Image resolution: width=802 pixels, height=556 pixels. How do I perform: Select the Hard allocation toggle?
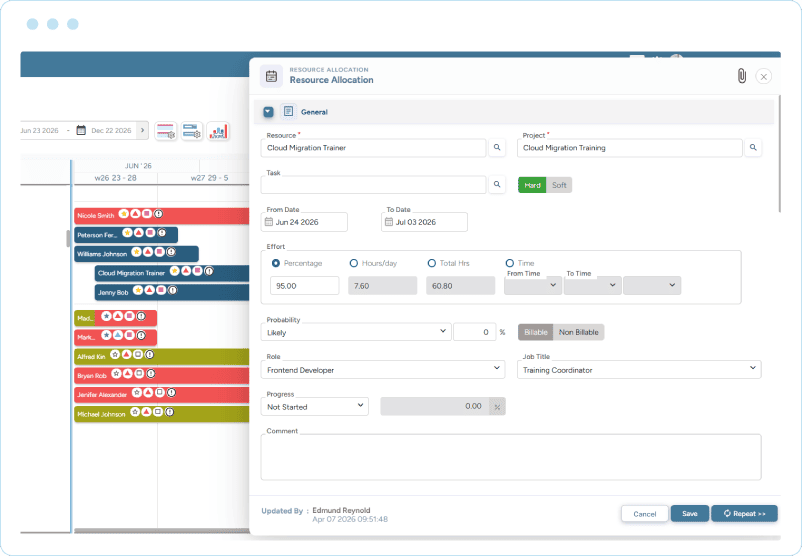click(x=532, y=185)
